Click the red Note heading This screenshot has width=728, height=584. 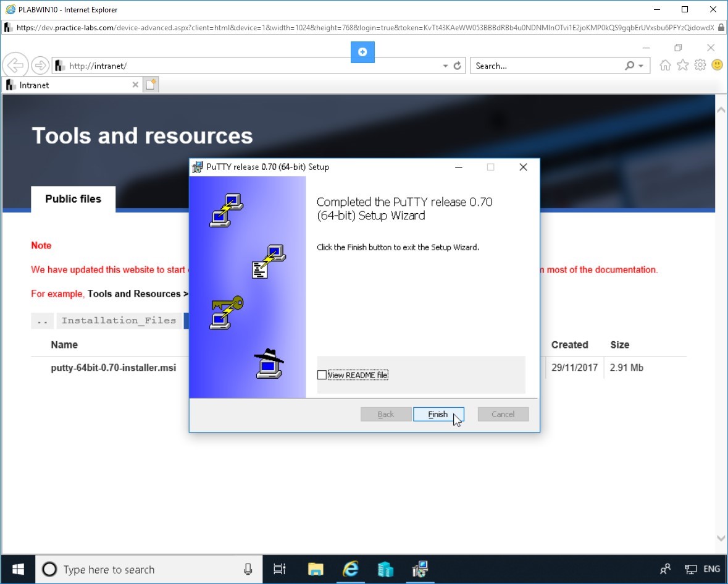pos(41,245)
